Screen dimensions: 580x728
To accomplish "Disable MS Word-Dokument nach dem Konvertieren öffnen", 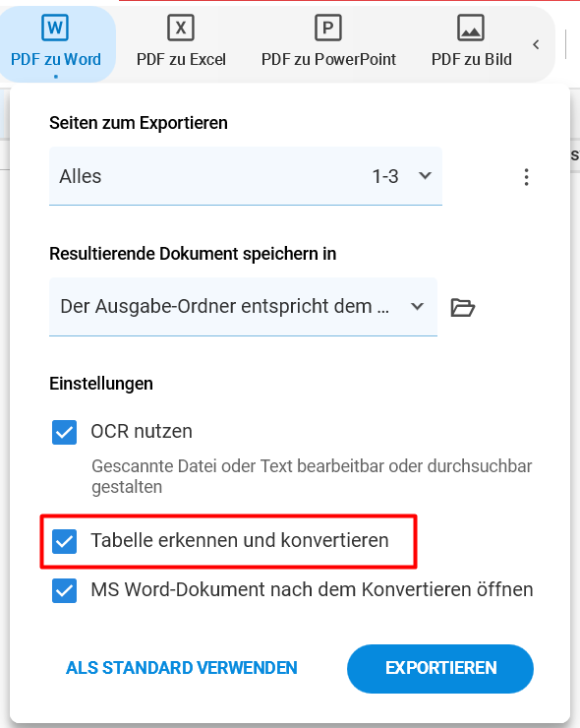I will click(65, 590).
